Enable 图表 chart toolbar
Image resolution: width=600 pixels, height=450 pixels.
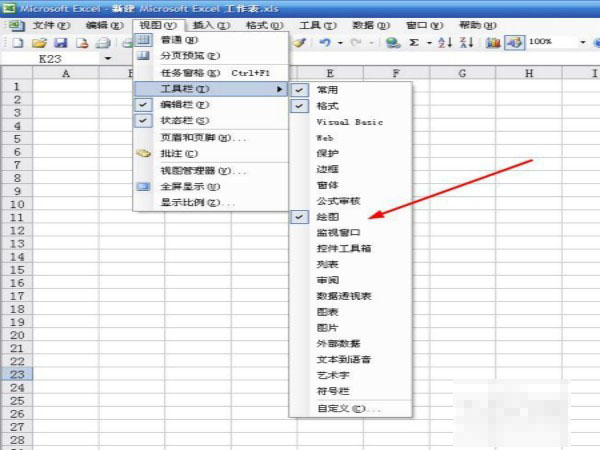click(351, 312)
